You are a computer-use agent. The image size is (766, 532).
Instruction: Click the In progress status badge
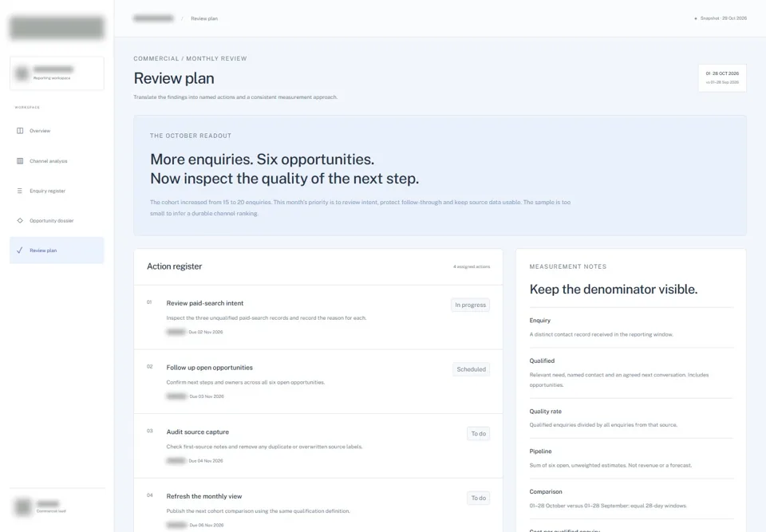point(471,305)
